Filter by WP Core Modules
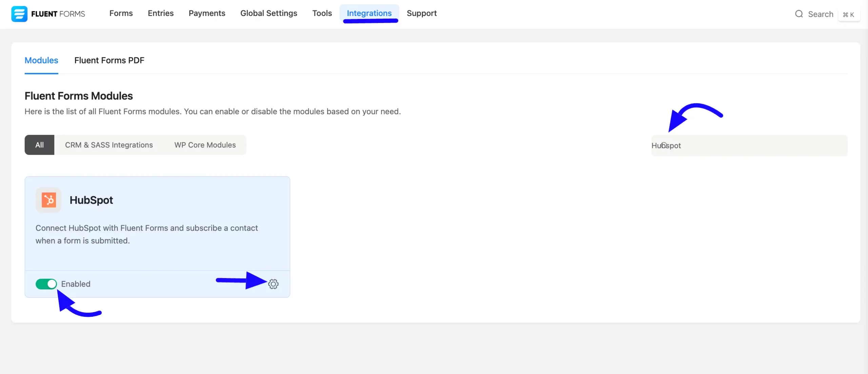 coord(205,145)
